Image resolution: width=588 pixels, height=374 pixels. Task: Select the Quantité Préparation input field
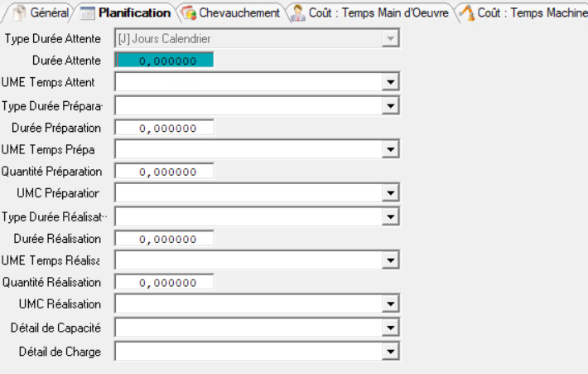[x=165, y=172]
